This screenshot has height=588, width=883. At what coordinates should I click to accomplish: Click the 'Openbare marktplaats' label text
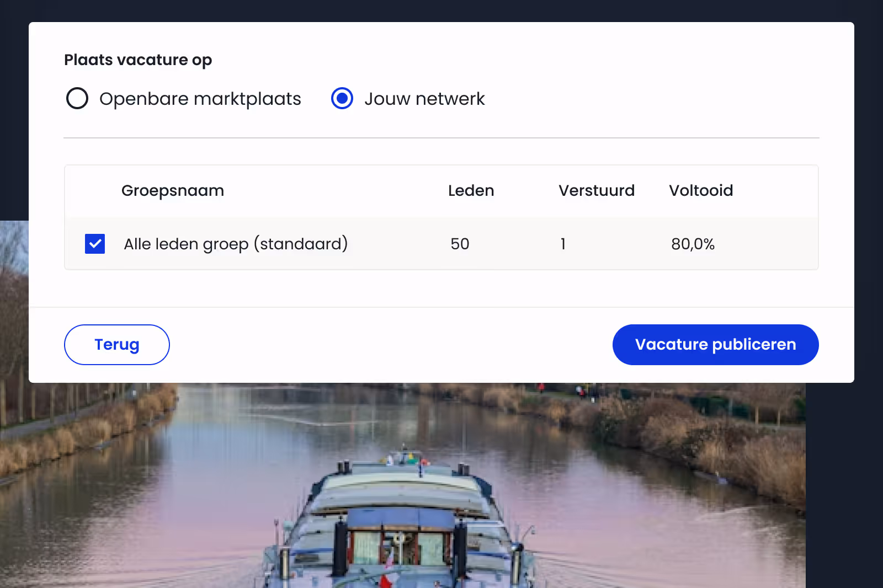(x=200, y=99)
